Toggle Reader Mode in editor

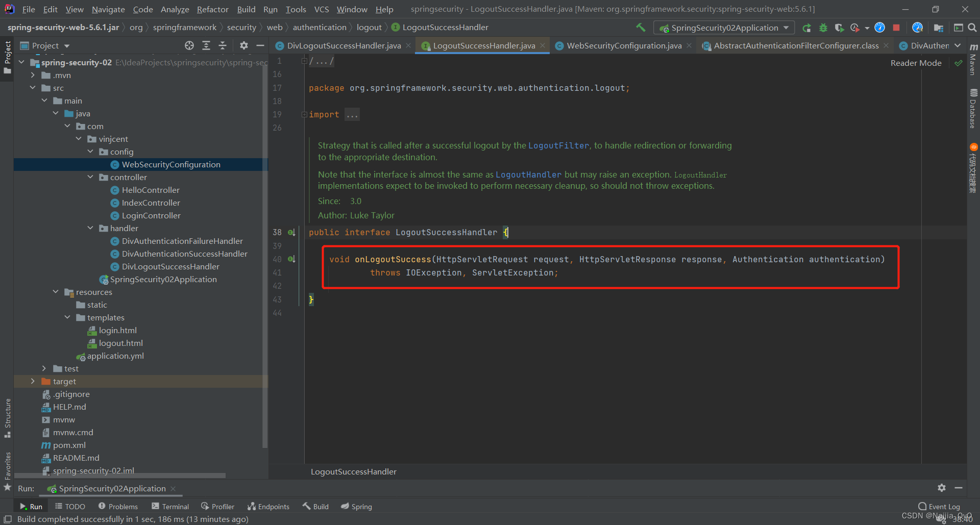point(916,63)
